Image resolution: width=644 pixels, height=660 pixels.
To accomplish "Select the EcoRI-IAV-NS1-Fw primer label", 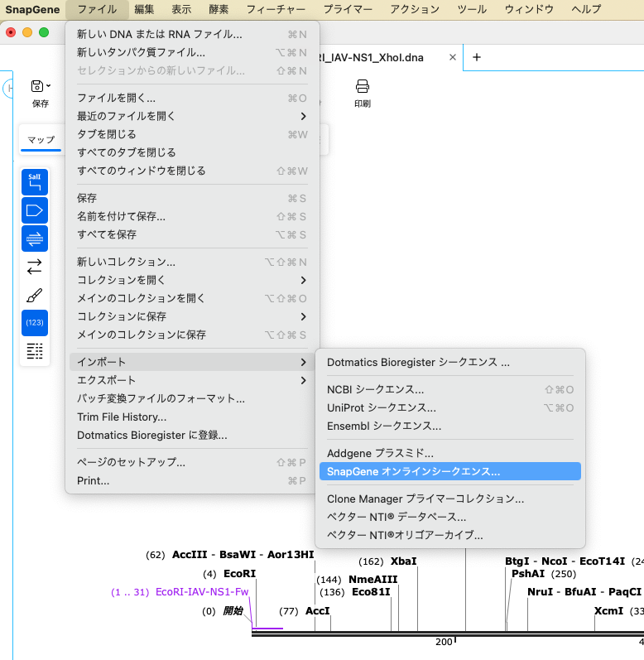I will [202, 592].
